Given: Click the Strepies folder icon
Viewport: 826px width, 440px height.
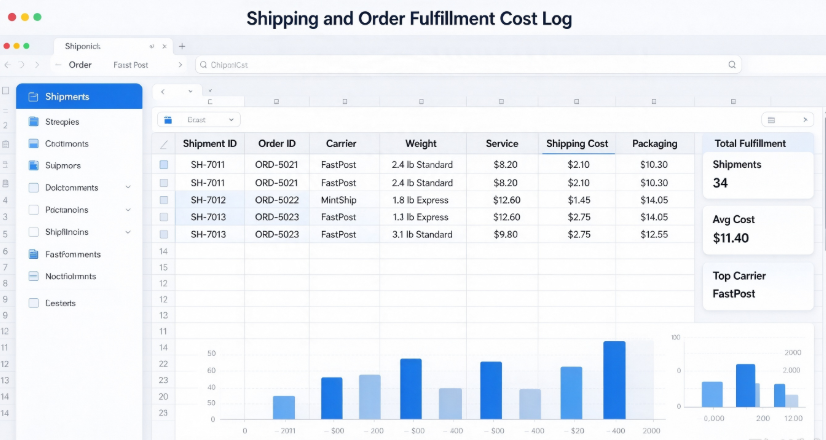Looking at the screenshot, I should click(34, 122).
